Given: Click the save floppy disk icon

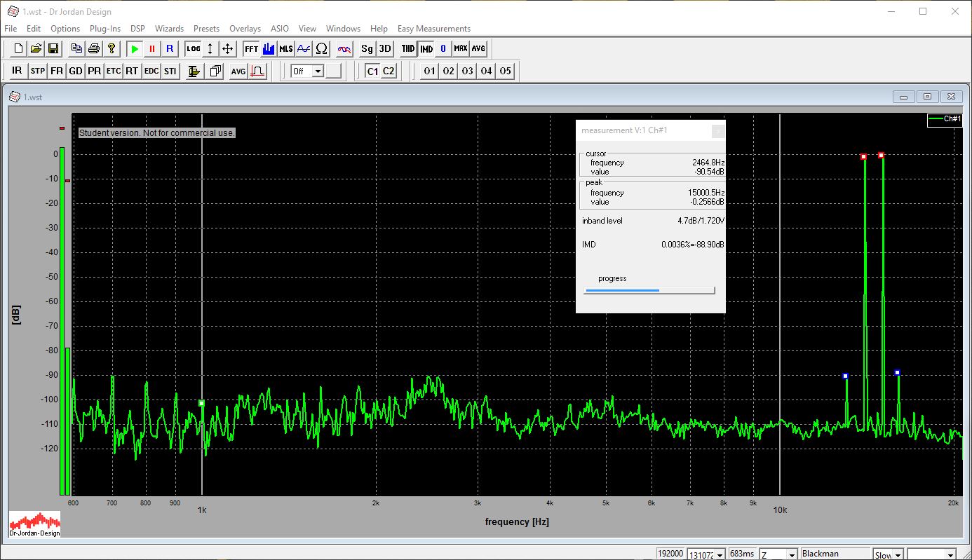Looking at the screenshot, I should click(x=53, y=48).
